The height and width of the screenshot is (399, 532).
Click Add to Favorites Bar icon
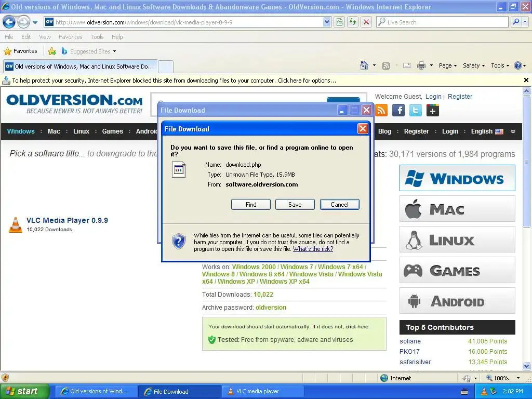click(52, 51)
